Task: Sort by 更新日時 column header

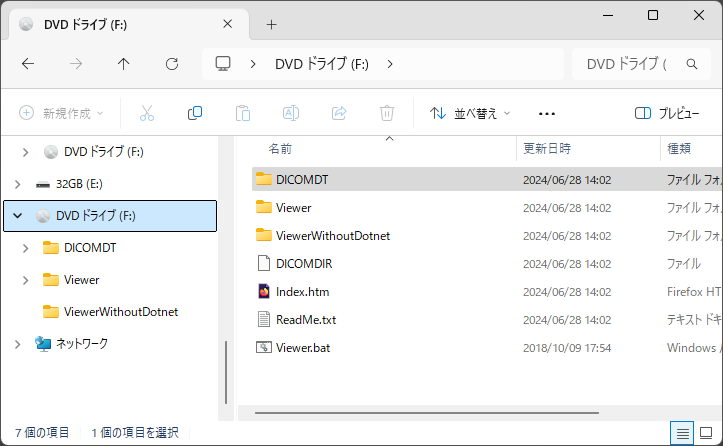Action: tap(547, 149)
